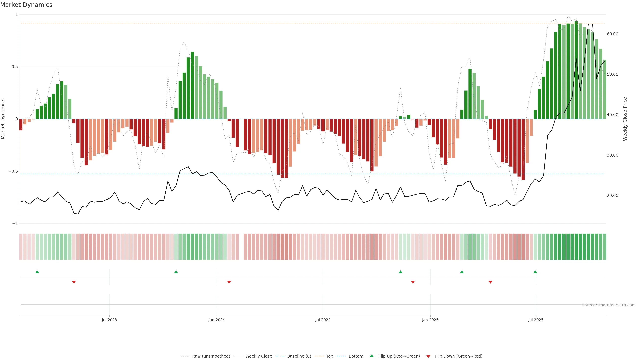Click the red Flip Down triangle legend icon
The image size is (644, 362).
pyautogui.click(x=428, y=356)
